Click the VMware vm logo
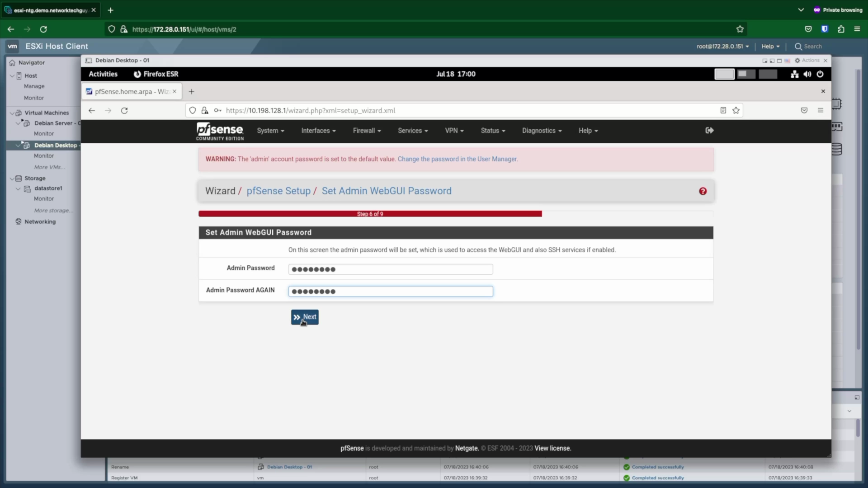Image resolution: width=868 pixels, height=488 pixels. 13,46
